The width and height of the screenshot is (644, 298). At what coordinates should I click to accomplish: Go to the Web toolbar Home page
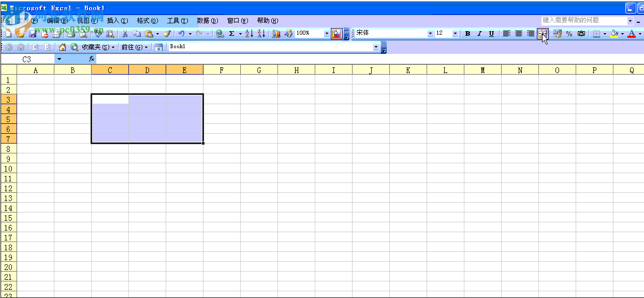pyautogui.click(x=63, y=47)
